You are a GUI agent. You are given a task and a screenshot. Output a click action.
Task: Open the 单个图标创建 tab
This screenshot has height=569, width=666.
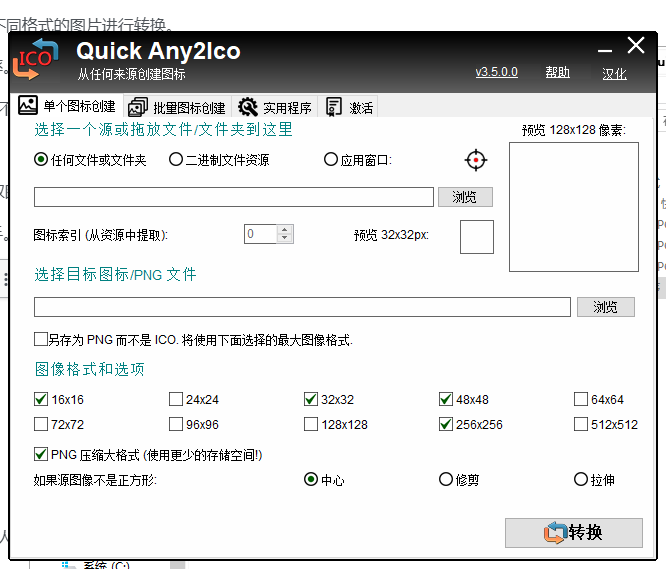(x=67, y=106)
